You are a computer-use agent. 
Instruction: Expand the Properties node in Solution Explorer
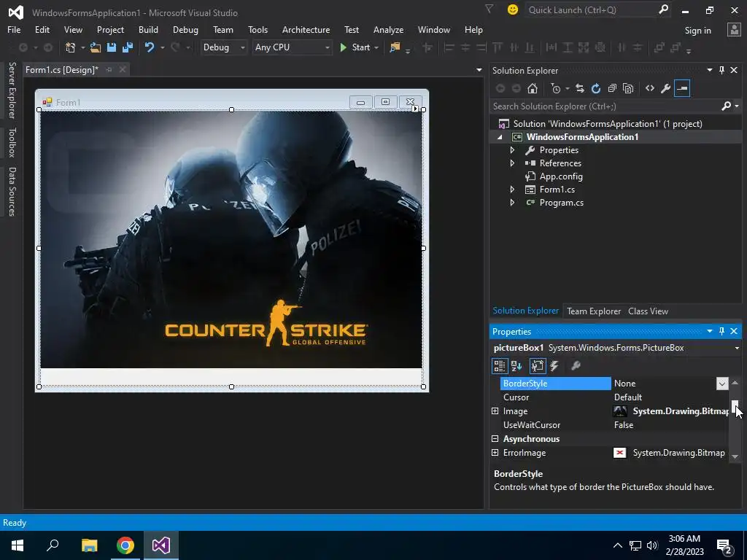[512, 150]
